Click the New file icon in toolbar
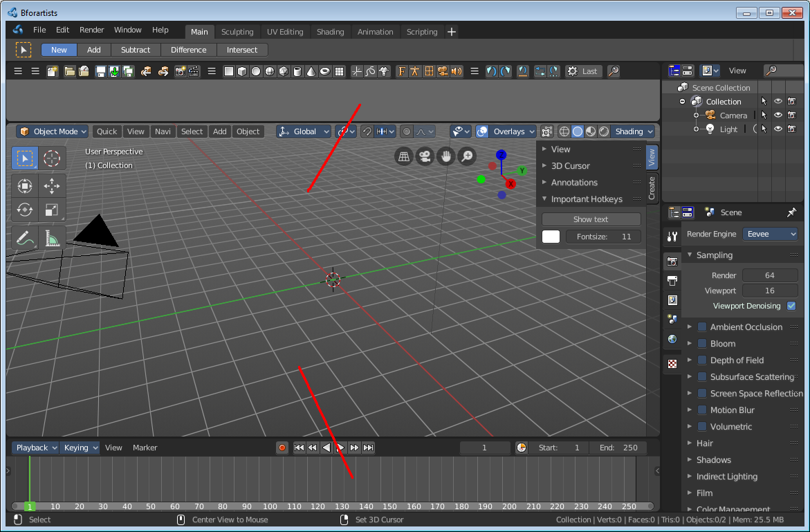 tap(52, 71)
